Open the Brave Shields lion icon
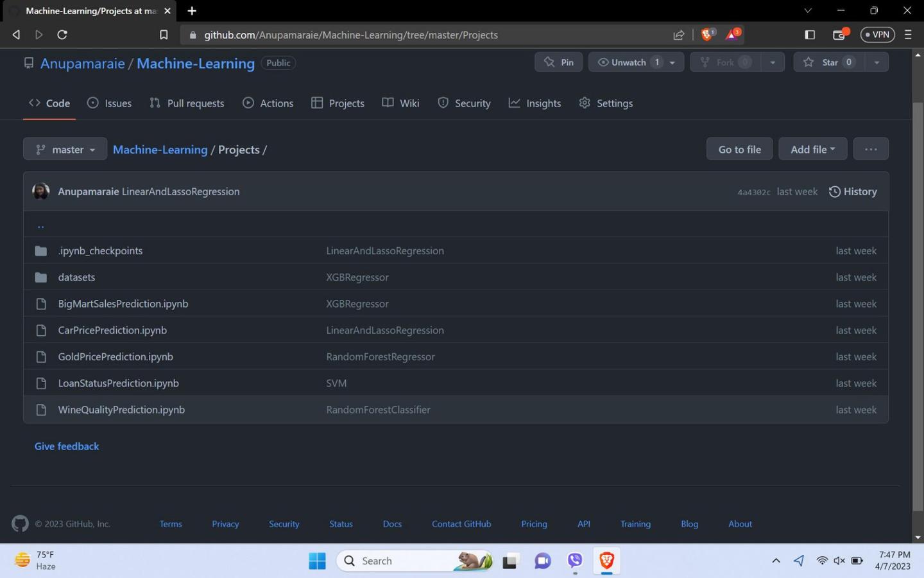This screenshot has height=578, width=924. 707,34
